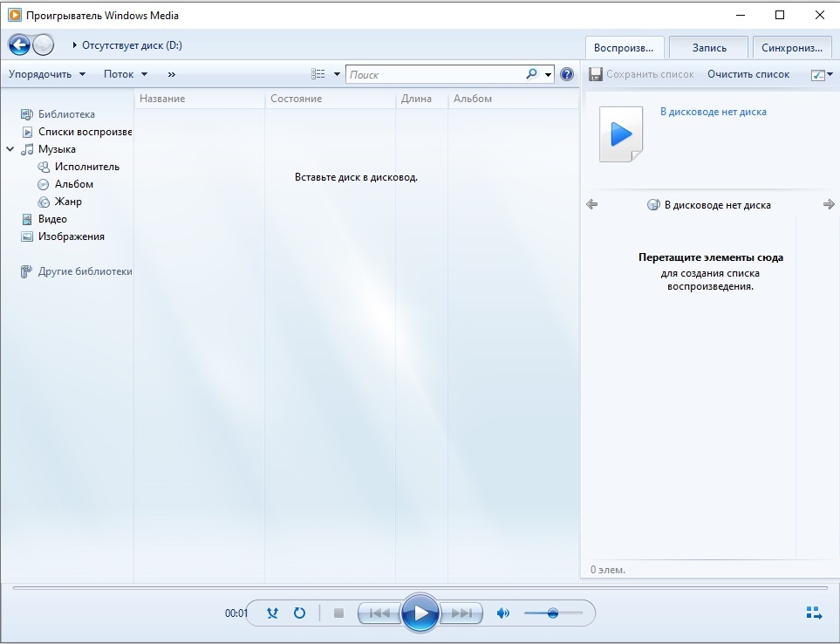Open Списки воспроизведения in the tree
The height and width of the screenshot is (644, 840).
tap(85, 131)
